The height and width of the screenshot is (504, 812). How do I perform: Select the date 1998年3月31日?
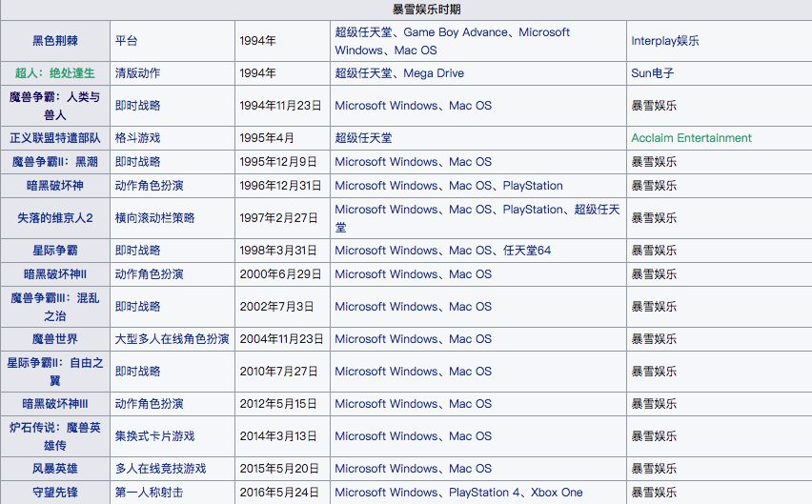click(x=278, y=251)
